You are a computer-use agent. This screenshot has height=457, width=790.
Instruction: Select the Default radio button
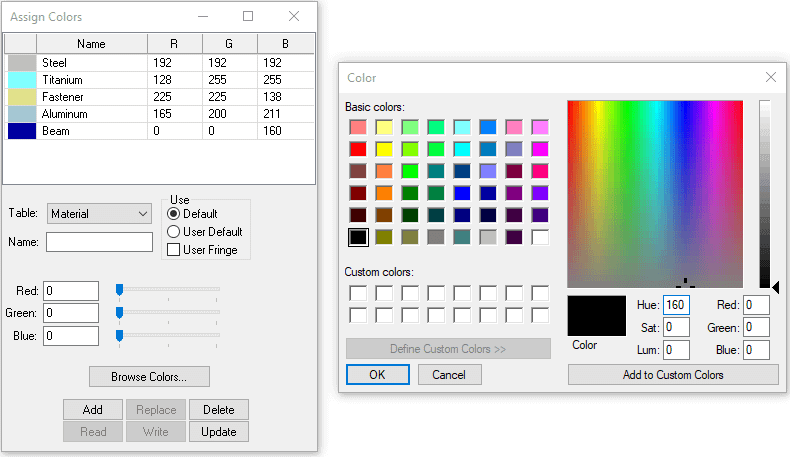[x=174, y=214]
